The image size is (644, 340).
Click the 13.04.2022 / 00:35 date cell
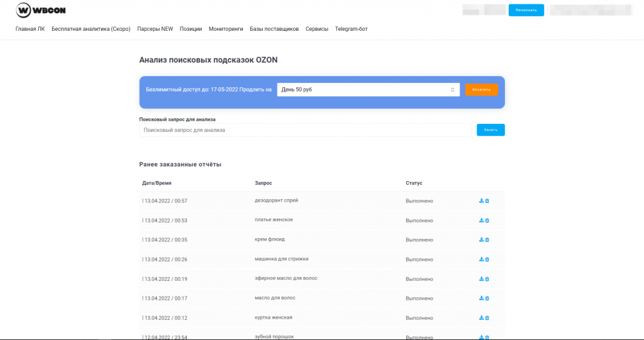pyautogui.click(x=166, y=240)
